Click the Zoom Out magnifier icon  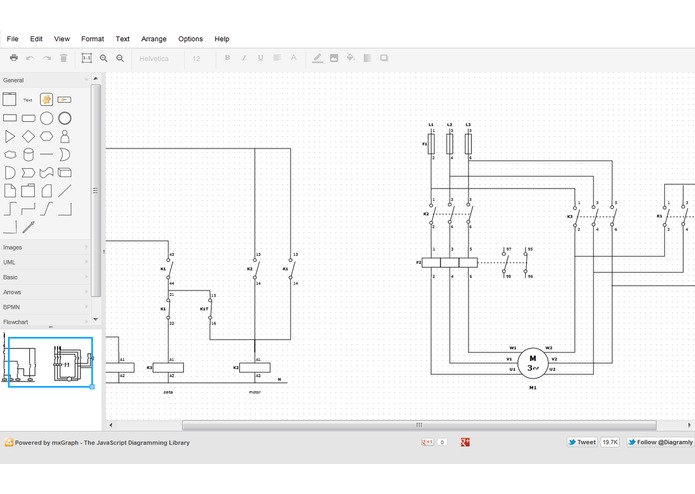(x=120, y=58)
